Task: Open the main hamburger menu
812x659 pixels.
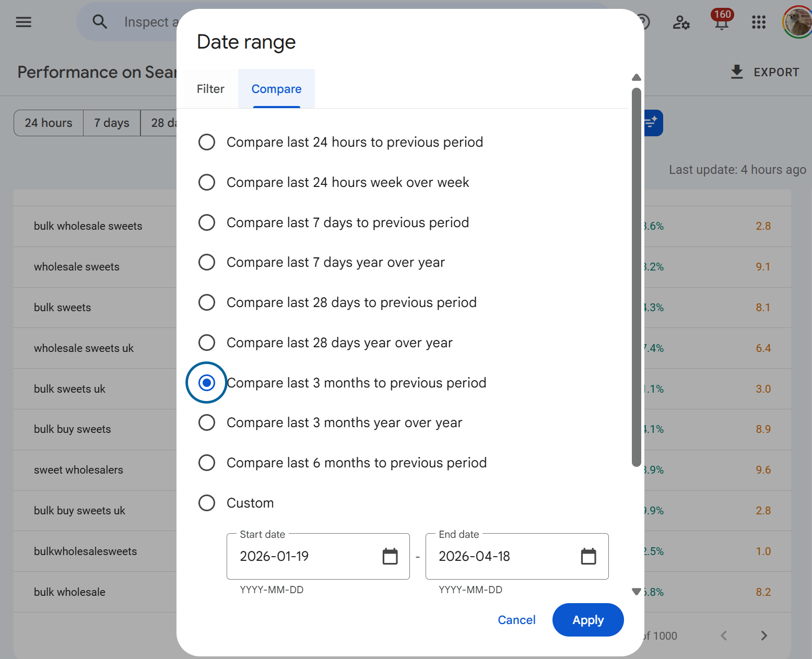Action: [23, 22]
